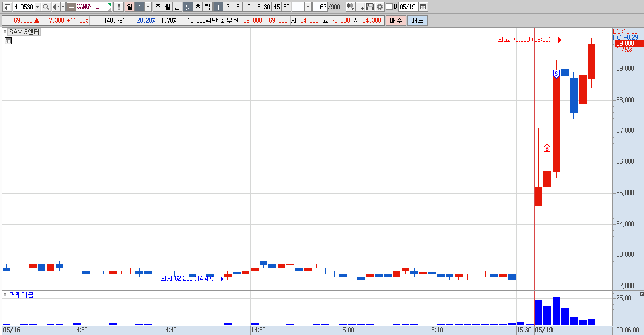Expand the daily period count dropdown

click(148, 7)
